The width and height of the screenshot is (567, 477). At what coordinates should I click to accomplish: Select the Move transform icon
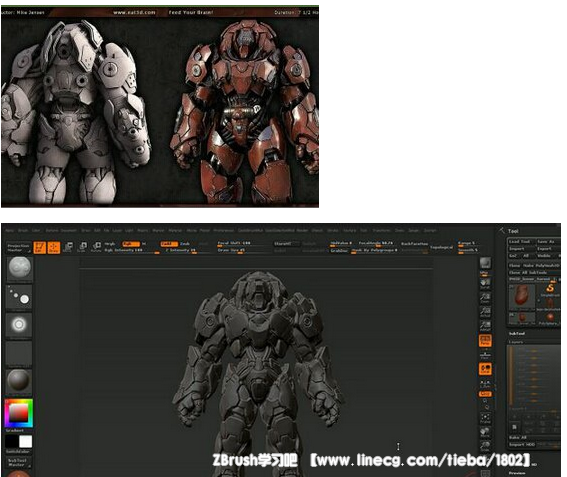(x=68, y=247)
